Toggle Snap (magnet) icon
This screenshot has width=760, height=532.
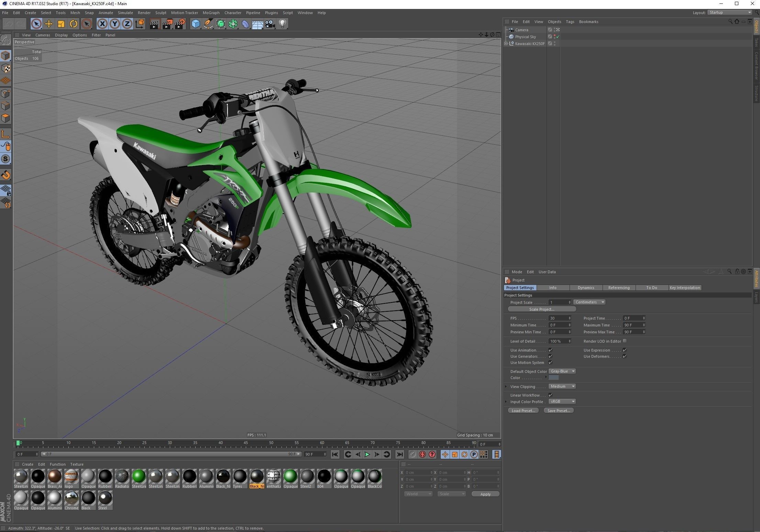[x=6, y=175]
